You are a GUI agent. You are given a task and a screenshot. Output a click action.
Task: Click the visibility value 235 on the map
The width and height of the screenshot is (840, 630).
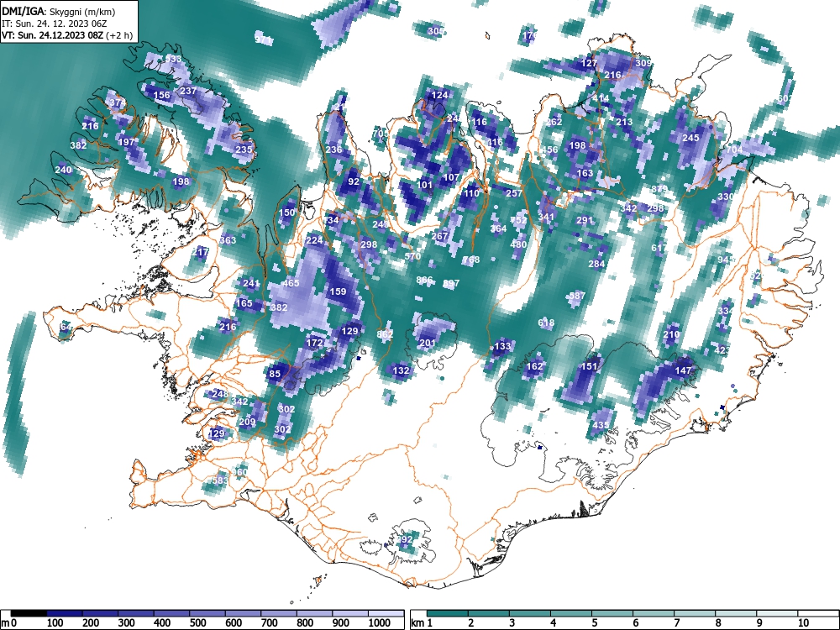pyautogui.click(x=244, y=150)
